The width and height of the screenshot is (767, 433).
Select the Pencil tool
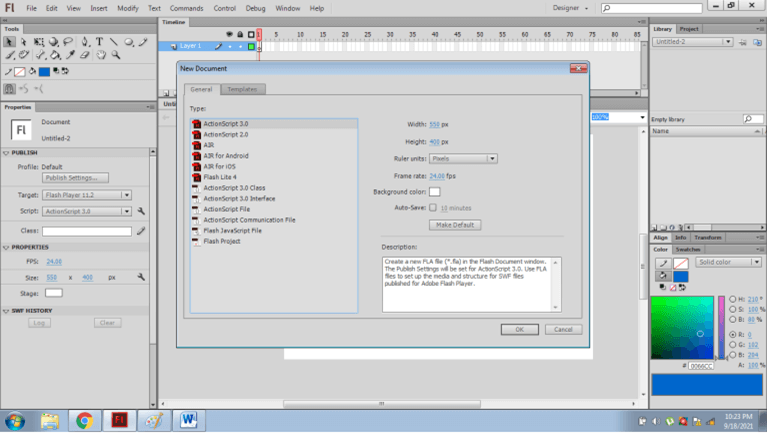(x=143, y=42)
